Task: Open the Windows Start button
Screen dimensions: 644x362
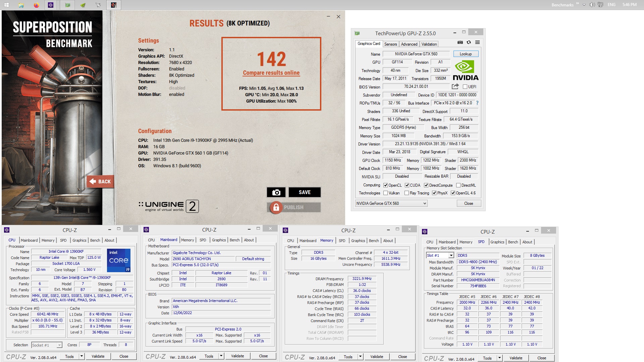Action: (6, 5)
